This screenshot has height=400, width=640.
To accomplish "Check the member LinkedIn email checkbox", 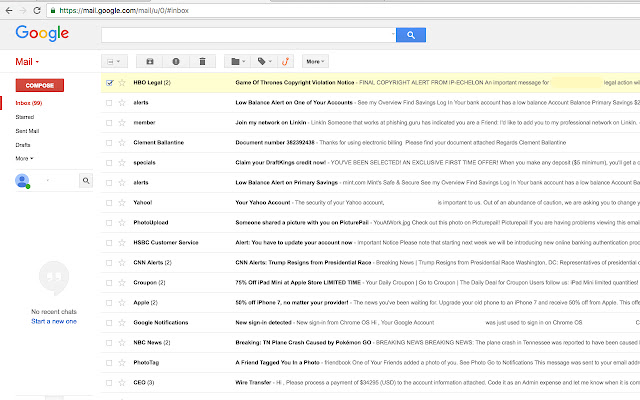I will [109, 123].
